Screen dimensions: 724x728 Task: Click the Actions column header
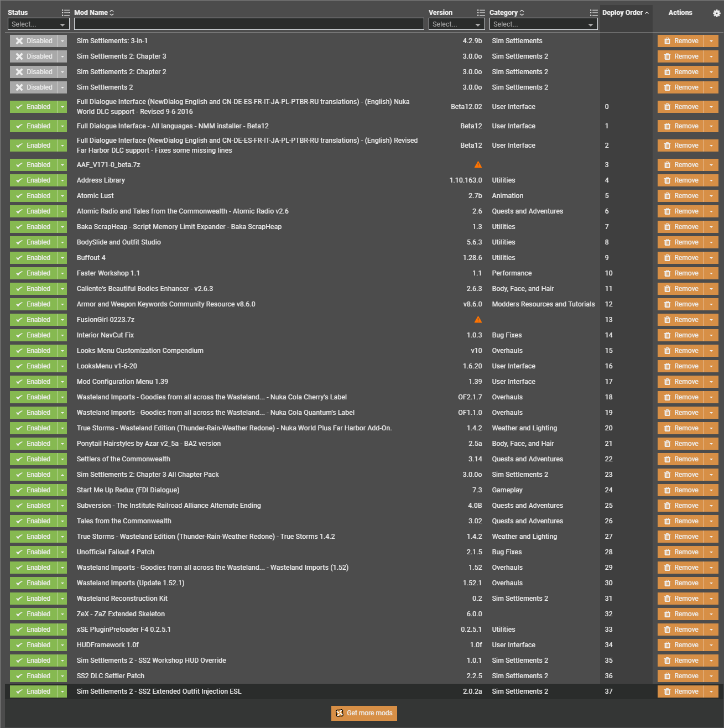tap(680, 13)
